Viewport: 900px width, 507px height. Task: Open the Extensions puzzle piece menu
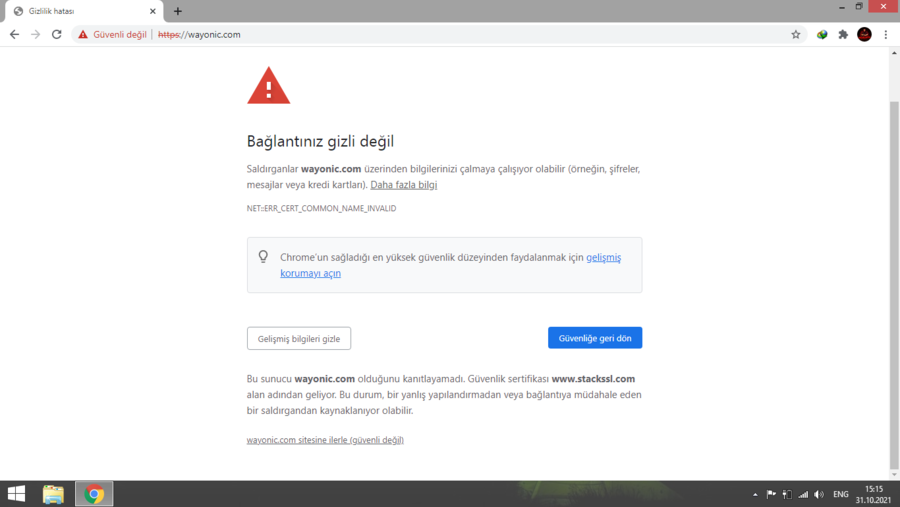click(x=843, y=34)
